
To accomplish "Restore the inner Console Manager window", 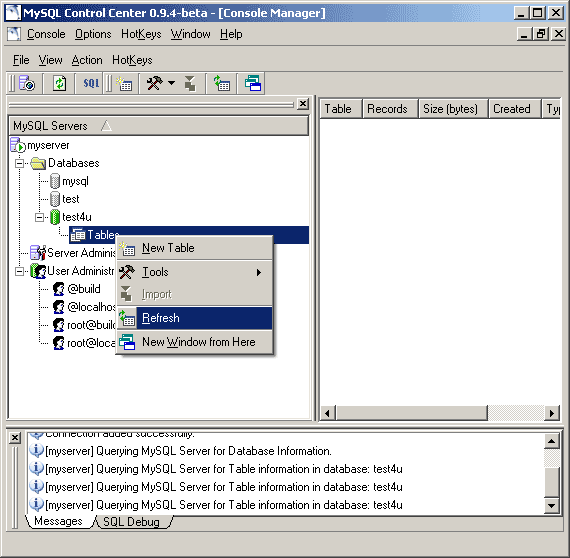I will (x=541, y=34).
